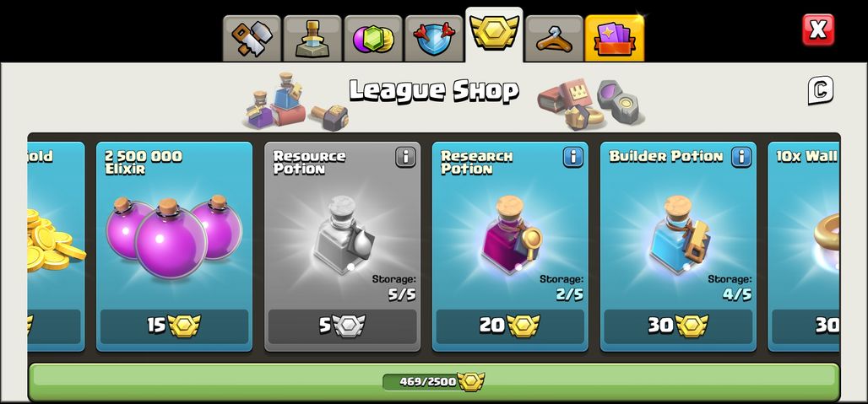Select the Builder Potion bottle image
The width and height of the screenshot is (868, 404).
tap(680, 234)
